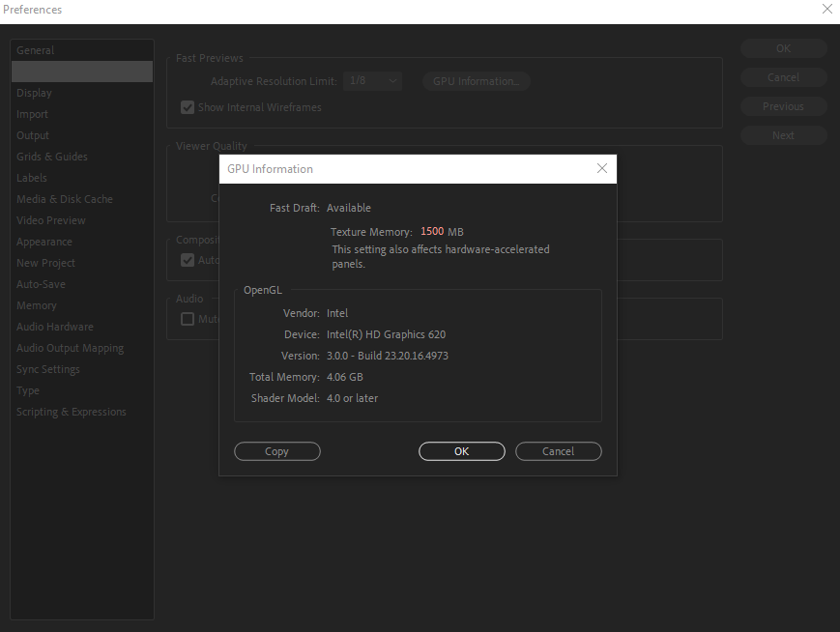Toggle the Mute audio checkbox
The width and height of the screenshot is (840, 632).
(x=187, y=319)
